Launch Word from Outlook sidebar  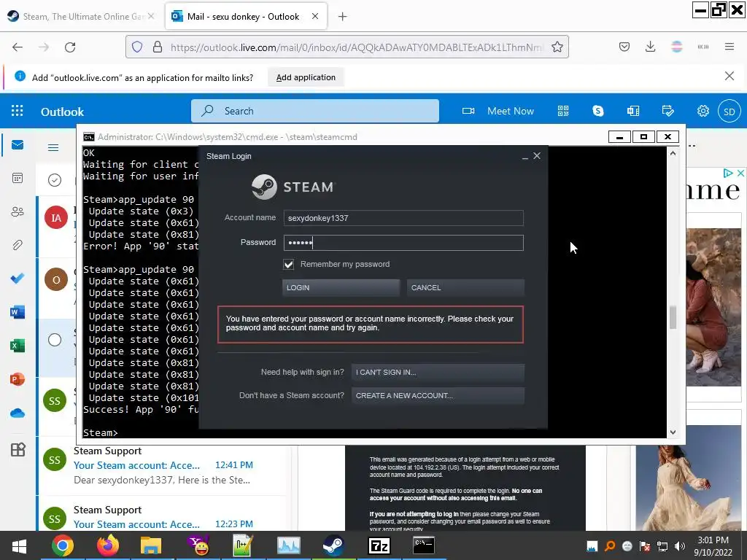point(18,312)
